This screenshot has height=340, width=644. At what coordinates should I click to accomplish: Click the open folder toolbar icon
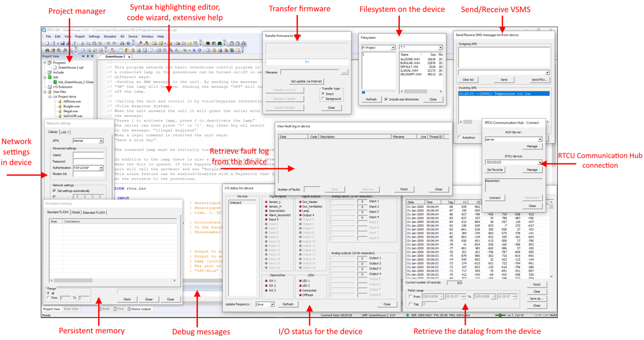coord(160,43)
